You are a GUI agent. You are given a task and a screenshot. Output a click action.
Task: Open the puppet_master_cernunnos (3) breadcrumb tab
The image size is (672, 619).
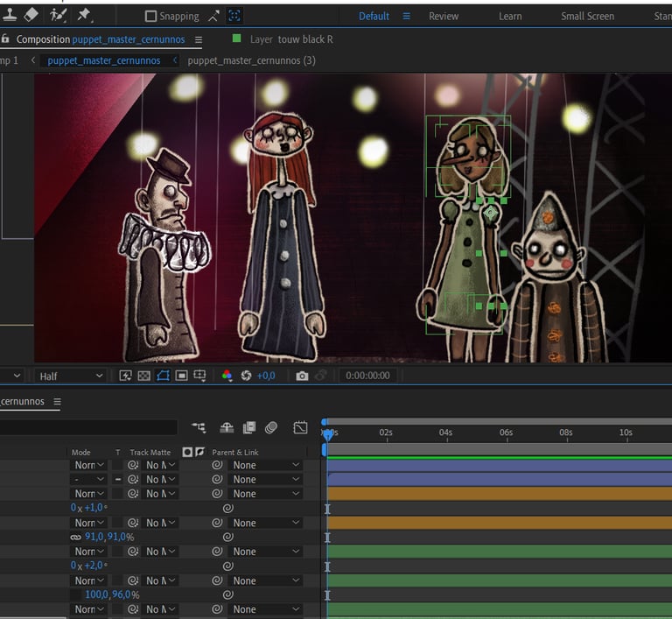click(251, 60)
